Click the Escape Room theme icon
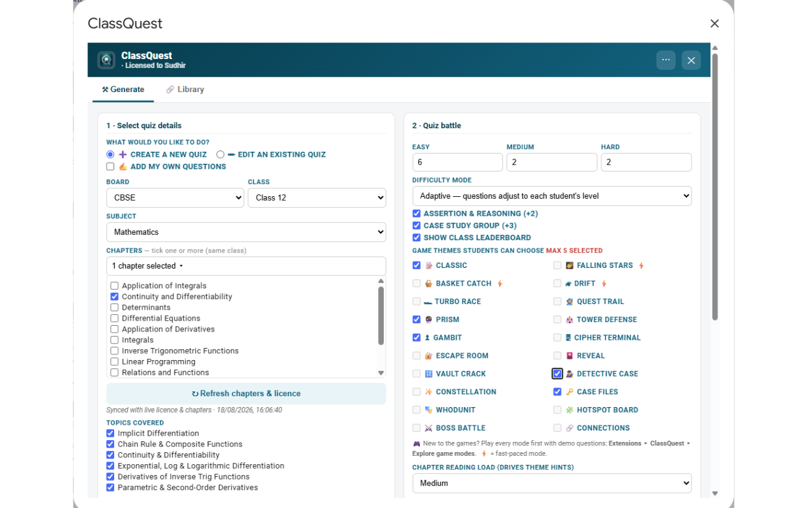812x508 pixels. pyautogui.click(x=429, y=356)
